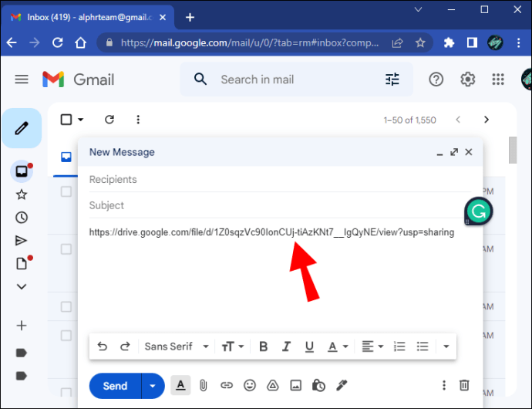The image size is (532, 409).
Task: Go to next page of emails
Action: click(487, 120)
